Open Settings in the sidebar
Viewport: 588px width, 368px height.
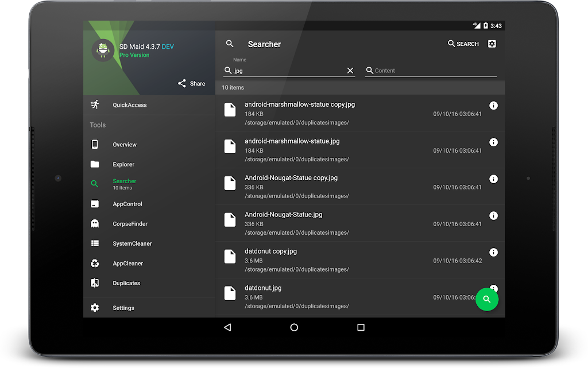pyautogui.click(x=123, y=308)
